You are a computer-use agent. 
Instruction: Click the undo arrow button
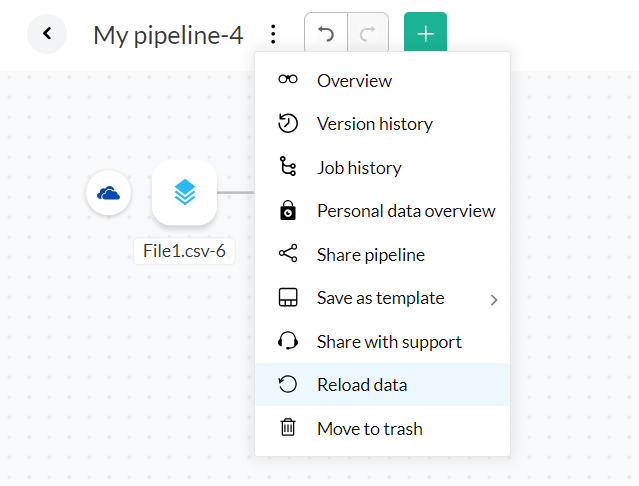coord(326,35)
